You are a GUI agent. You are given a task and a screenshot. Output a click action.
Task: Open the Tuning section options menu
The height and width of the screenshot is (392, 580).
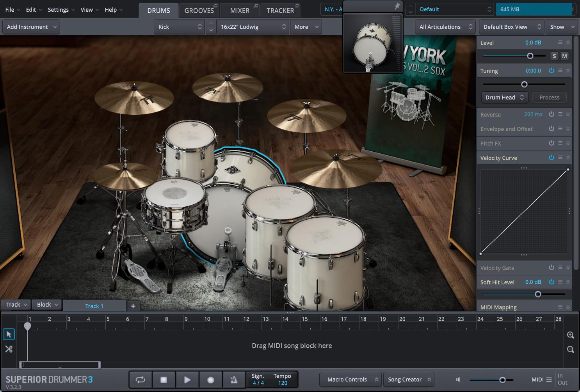(x=560, y=71)
